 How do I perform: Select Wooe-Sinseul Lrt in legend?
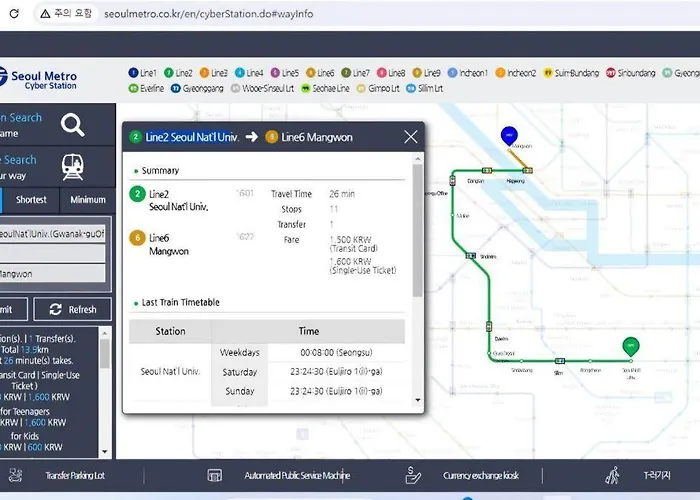click(262, 88)
